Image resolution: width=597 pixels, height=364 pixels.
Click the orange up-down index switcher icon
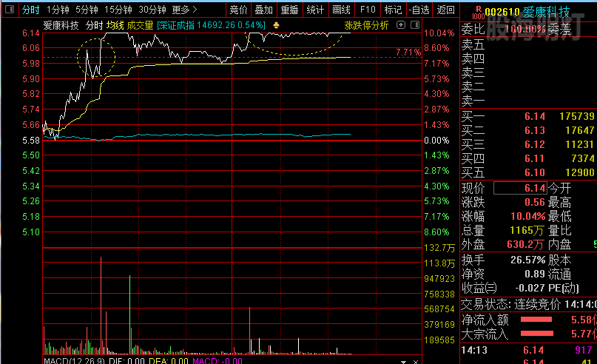276,25
